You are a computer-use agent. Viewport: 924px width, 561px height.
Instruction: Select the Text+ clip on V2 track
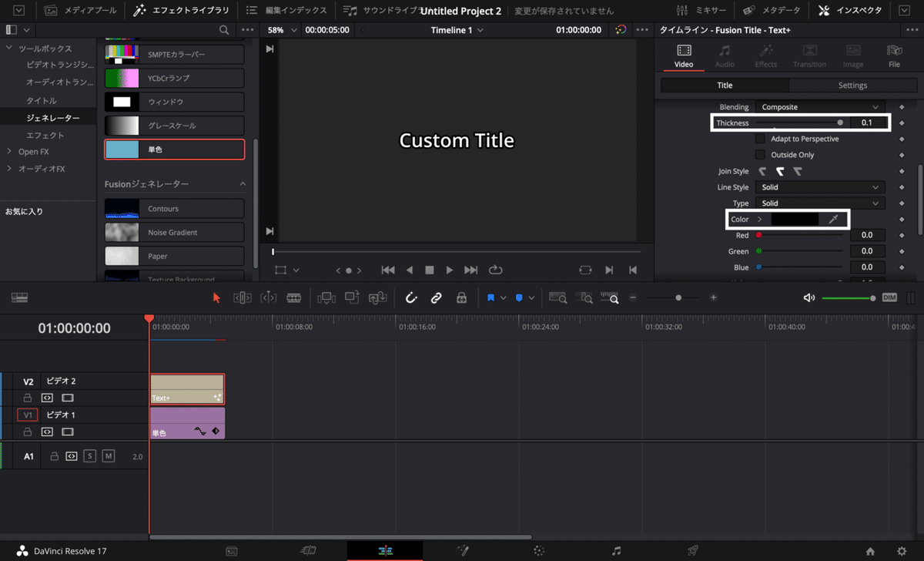187,388
